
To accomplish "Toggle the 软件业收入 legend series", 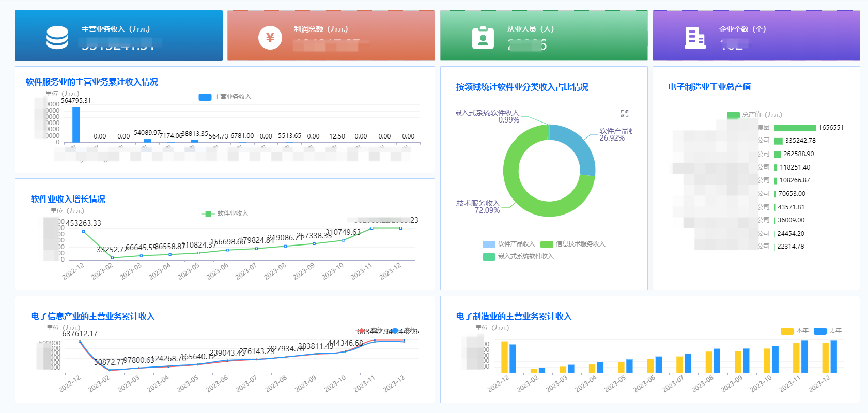I will [225, 213].
